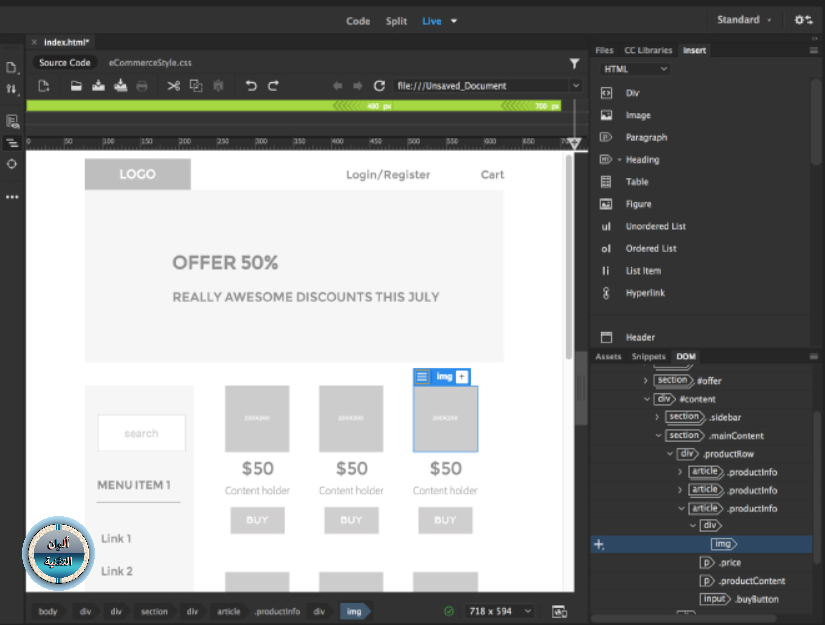Collapse the div .productRow node
The height and width of the screenshot is (625, 825).
(x=669, y=453)
